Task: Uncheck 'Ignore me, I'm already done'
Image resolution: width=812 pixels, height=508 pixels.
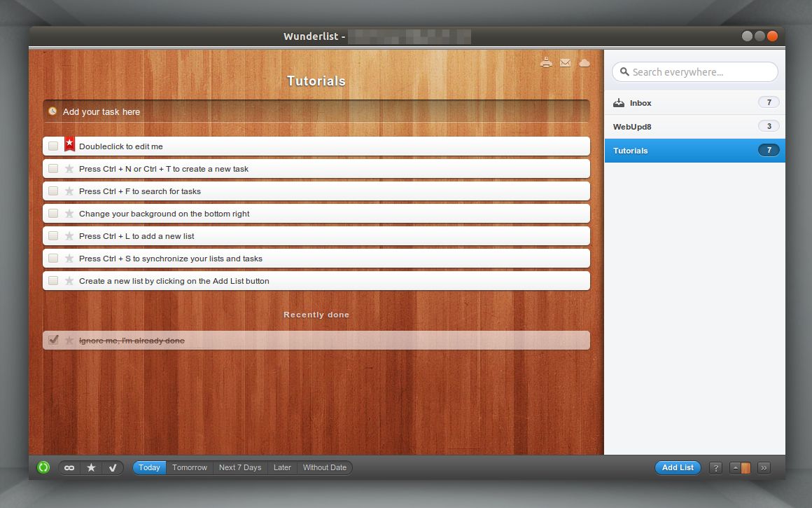Action: pos(53,340)
